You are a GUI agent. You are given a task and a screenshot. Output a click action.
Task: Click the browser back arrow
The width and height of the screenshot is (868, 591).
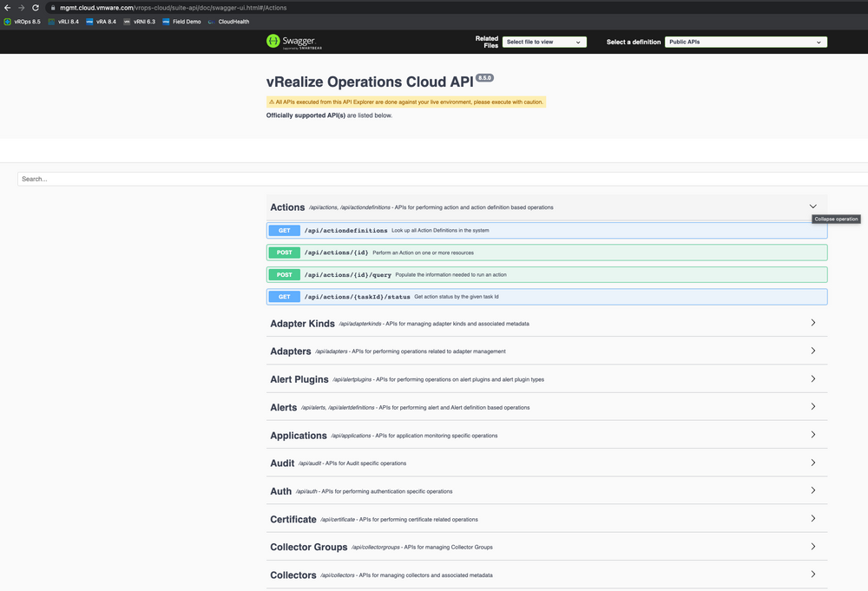[x=8, y=8]
